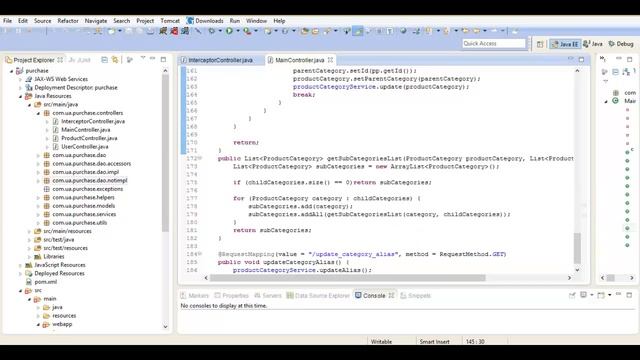This screenshot has height=360, width=640.
Task: Click the Smart Insert status bar entry
Action: (x=434, y=342)
